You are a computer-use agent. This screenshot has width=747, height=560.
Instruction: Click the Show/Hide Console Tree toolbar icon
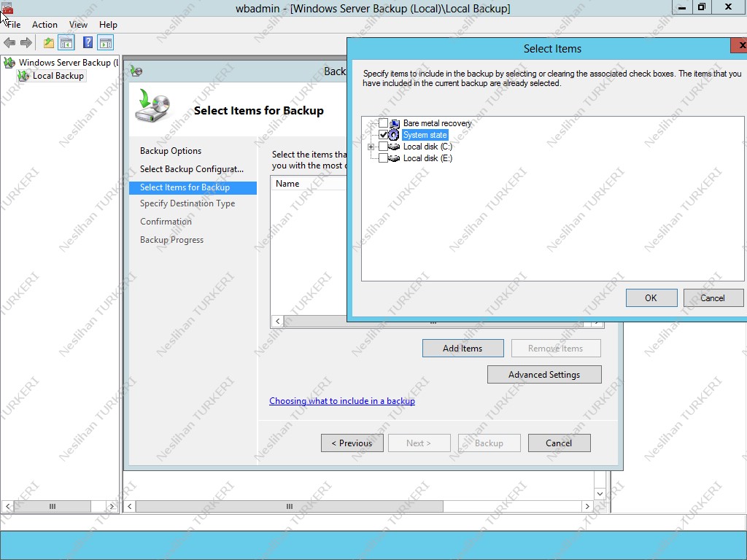point(66,42)
